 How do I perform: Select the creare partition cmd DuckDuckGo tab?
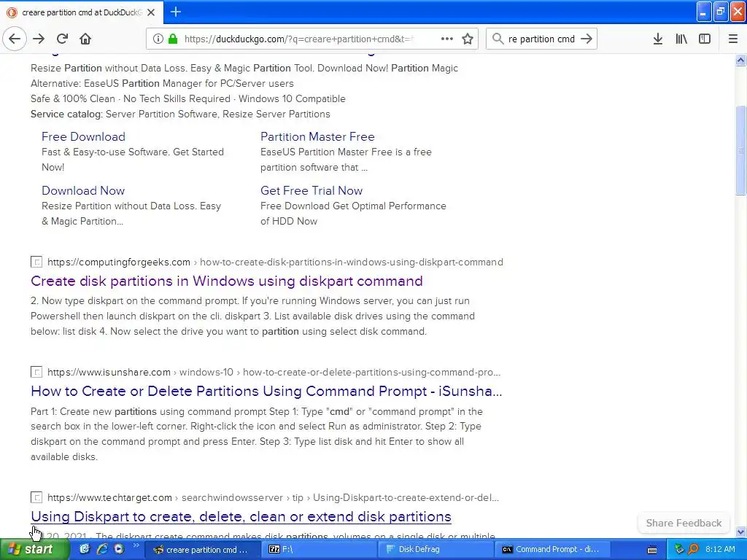82,12
